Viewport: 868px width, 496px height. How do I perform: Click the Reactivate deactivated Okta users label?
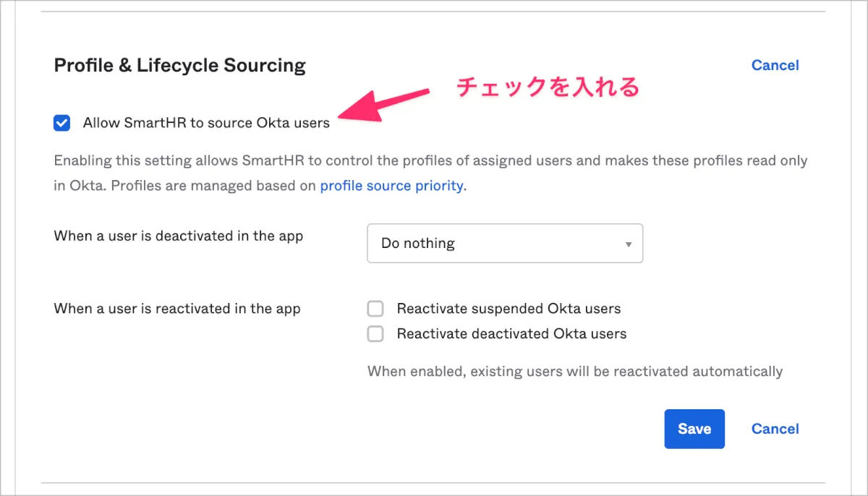point(511,334)
